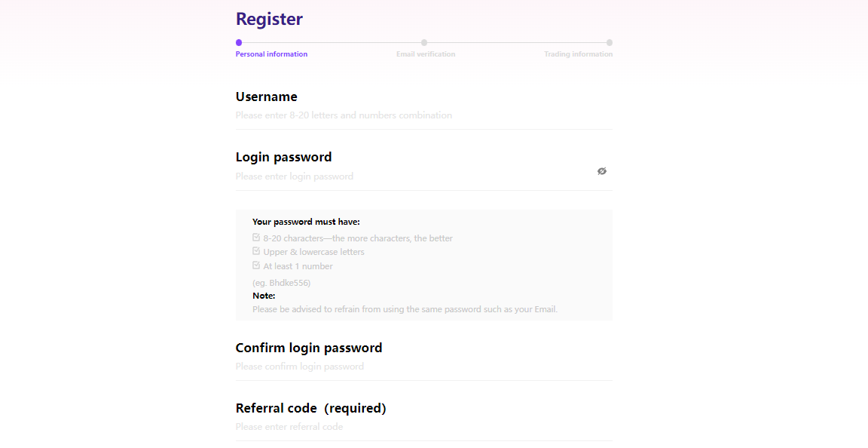
Task: Select the Email verification step dot
Action: (424, 43)
